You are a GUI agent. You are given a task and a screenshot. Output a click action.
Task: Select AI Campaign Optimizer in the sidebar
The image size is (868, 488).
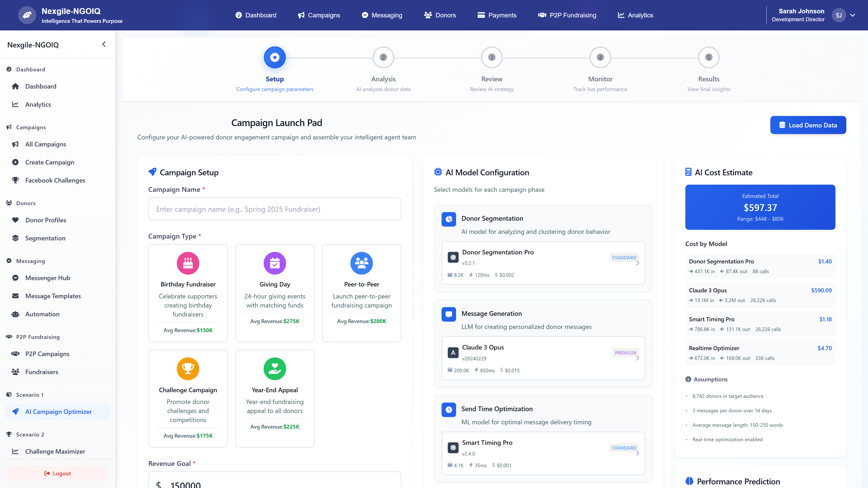pyautogui.click(x=58, y=412)
